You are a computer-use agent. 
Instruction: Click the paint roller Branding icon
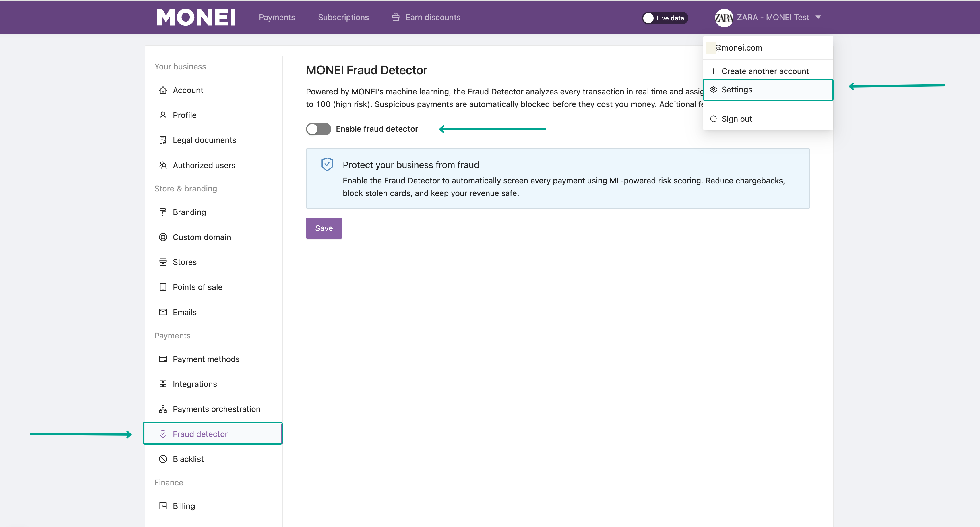[163, 212]
